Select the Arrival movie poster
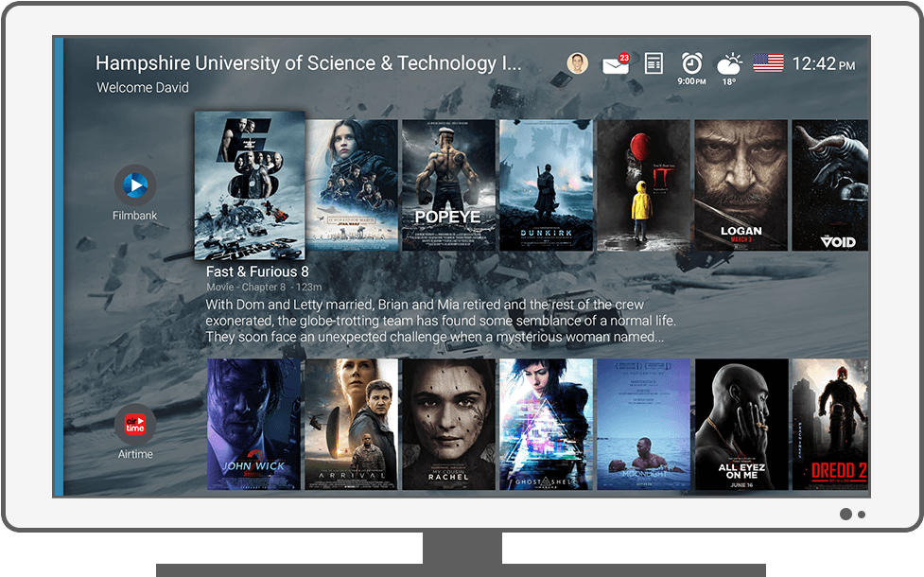 pos(352,425)
